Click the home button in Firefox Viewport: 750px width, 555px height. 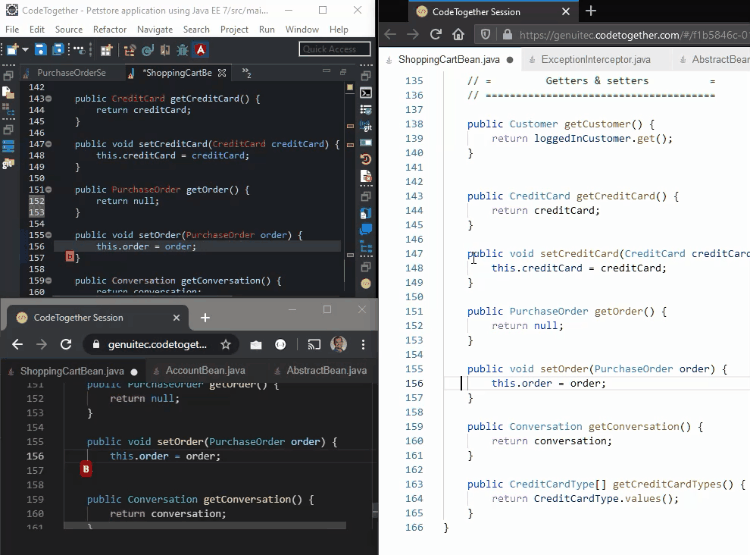(458, 35)
